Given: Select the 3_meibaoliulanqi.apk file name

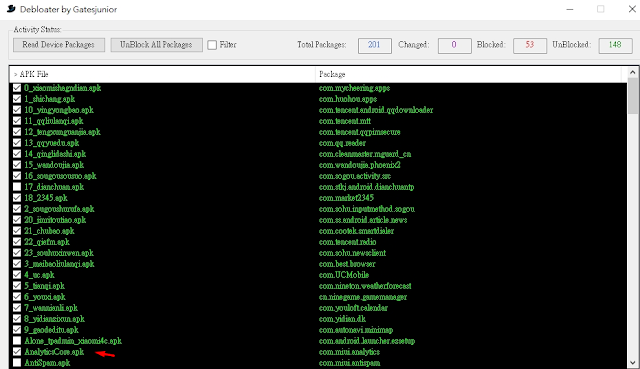Looking at the screenshot, I should coord(59,264).
